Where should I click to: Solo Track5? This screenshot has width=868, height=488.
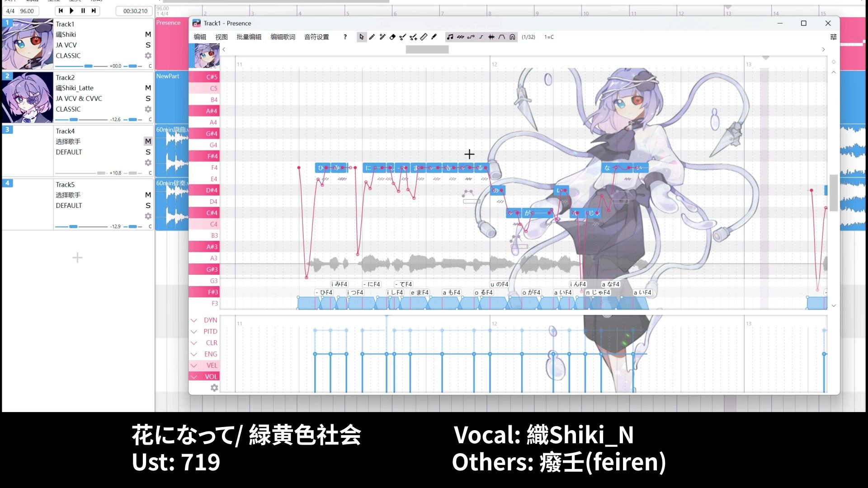click(148, 206)
